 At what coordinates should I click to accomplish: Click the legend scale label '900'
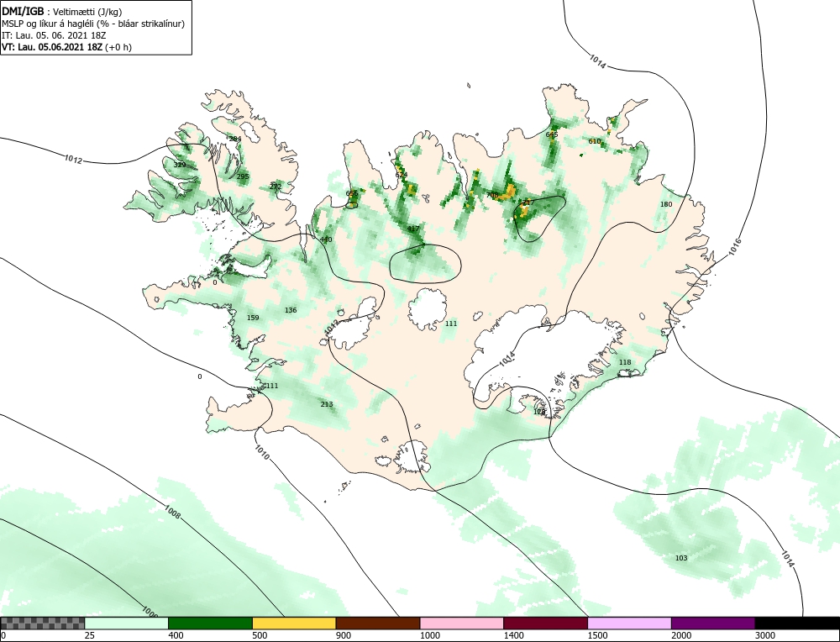click(344, 635)
